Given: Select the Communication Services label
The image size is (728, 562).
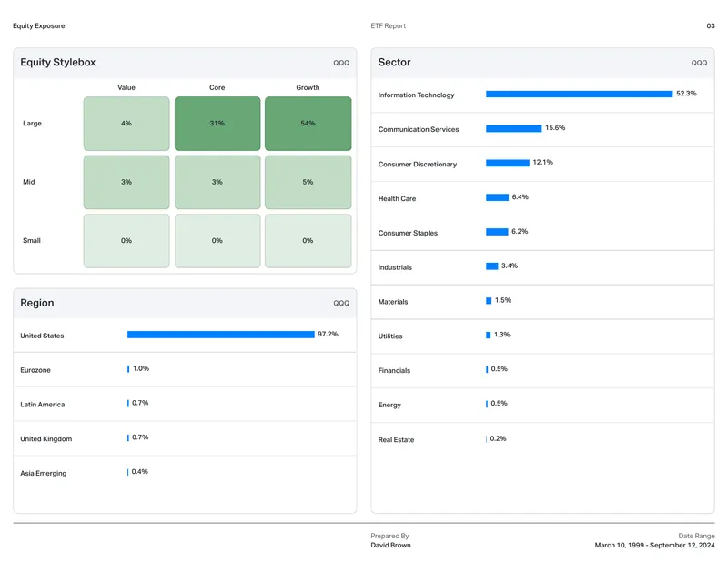Looking at the screenshot, I should (x=419, y=129).
